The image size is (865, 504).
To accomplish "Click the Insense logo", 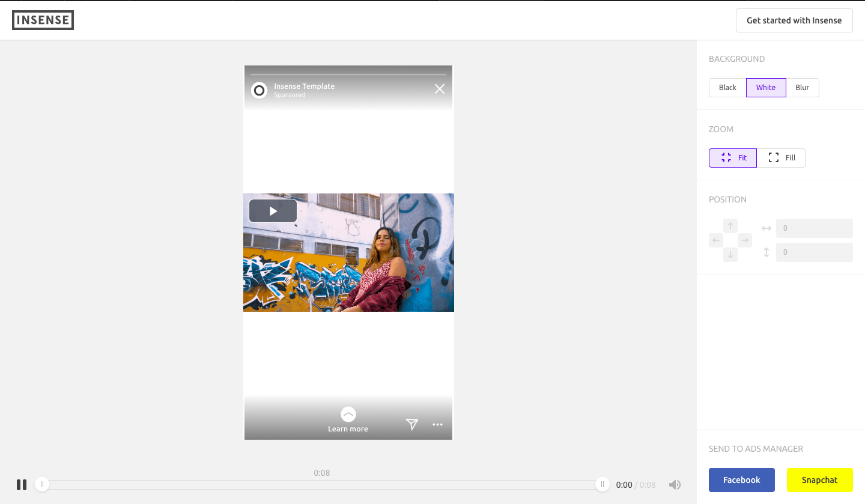I will [43, 20].
